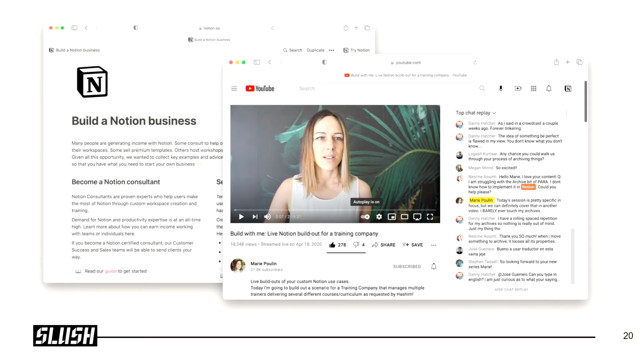Viewport: 644px width, 354px height.
Task: Open the Notion guide link
Action: (x=111, y=271)
